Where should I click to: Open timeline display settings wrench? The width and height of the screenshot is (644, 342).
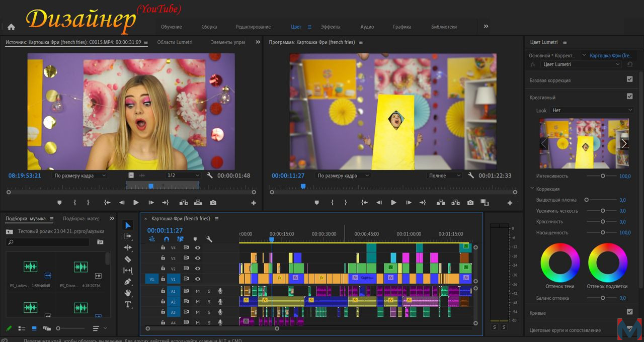209,239
